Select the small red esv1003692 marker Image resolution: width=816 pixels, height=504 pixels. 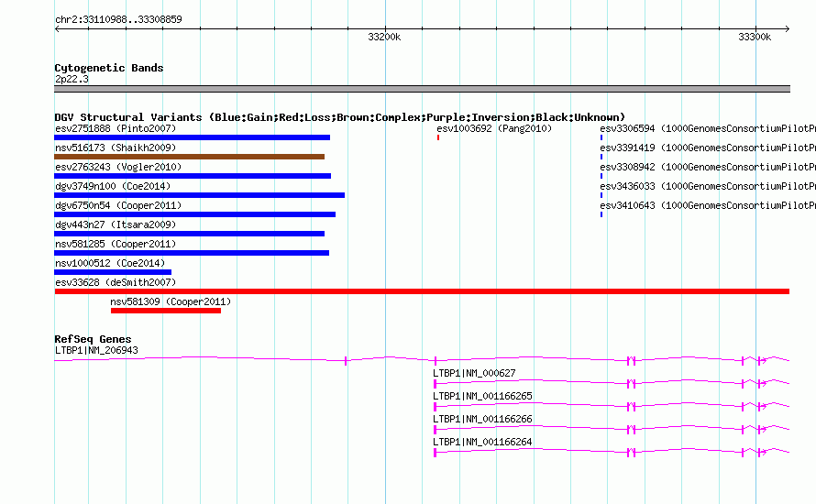pos(438,137)
